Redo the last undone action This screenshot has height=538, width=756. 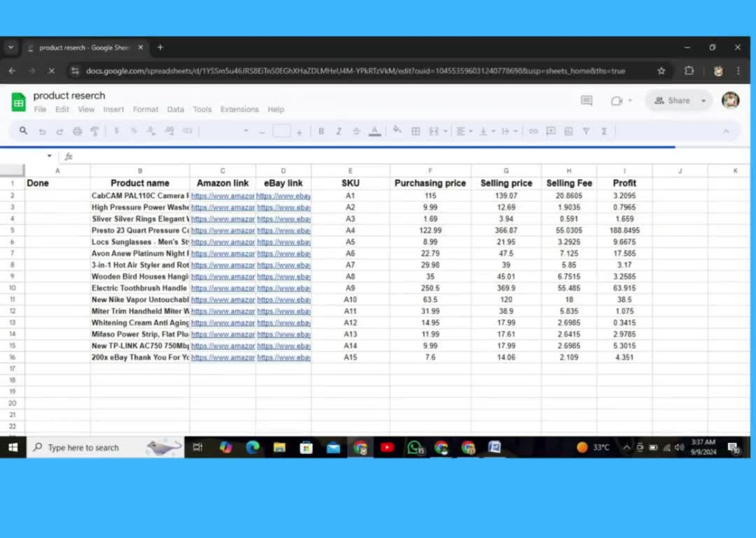click(x=60, y=131)
